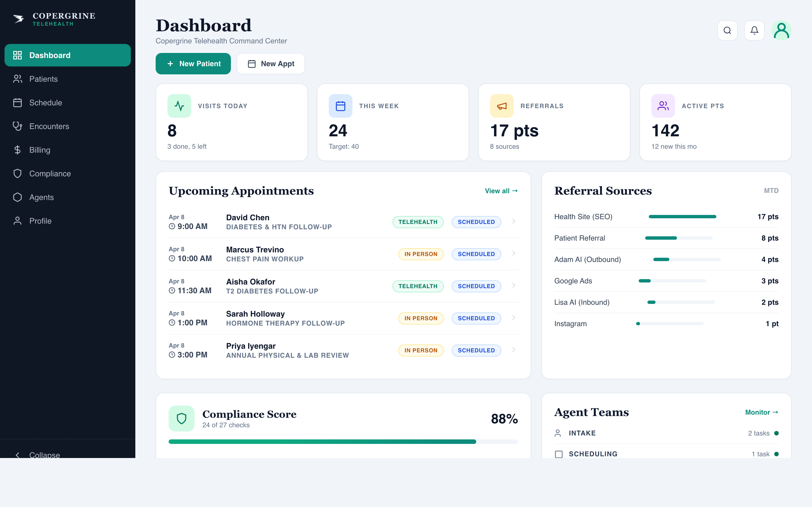The height and width of the screenshot is (507, 812).
Task: Click the Compliance shield icon
Action: click(17, 173)
